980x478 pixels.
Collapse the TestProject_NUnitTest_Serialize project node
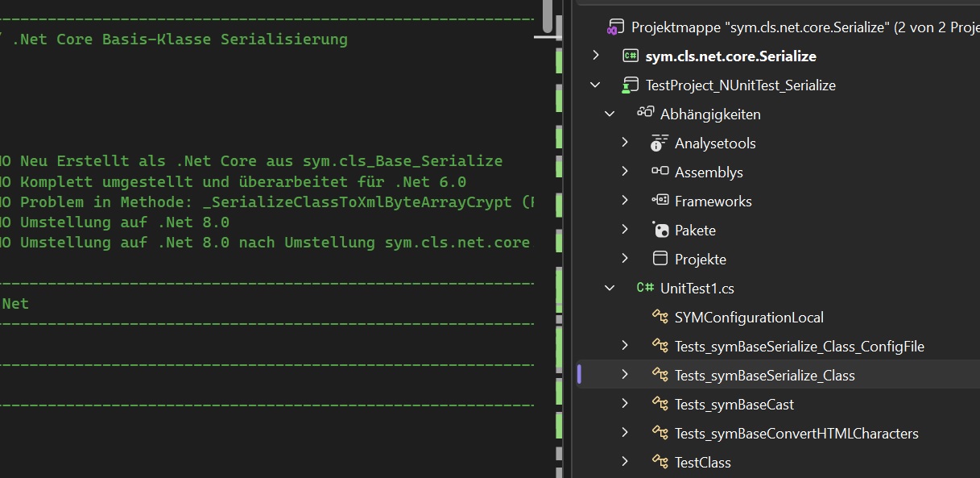click(595, 85)
